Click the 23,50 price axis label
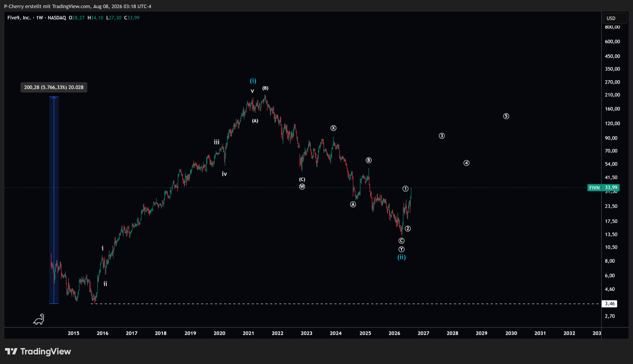 click(x=611, y=206)
